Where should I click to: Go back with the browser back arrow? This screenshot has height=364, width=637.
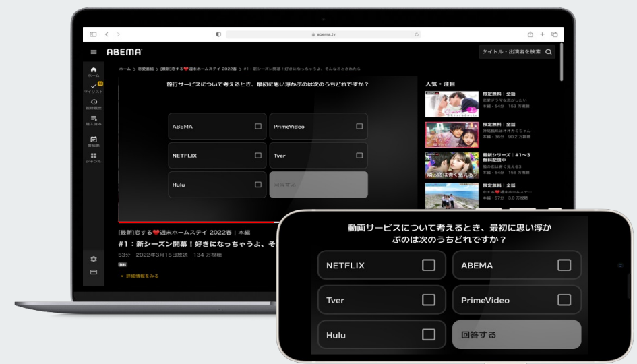tap(107, 34)
